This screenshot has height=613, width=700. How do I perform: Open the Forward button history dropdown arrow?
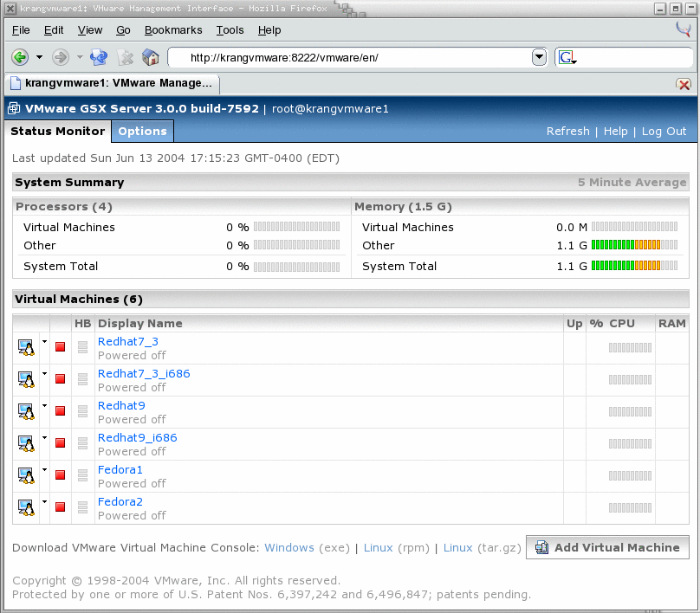coord(80,57)
